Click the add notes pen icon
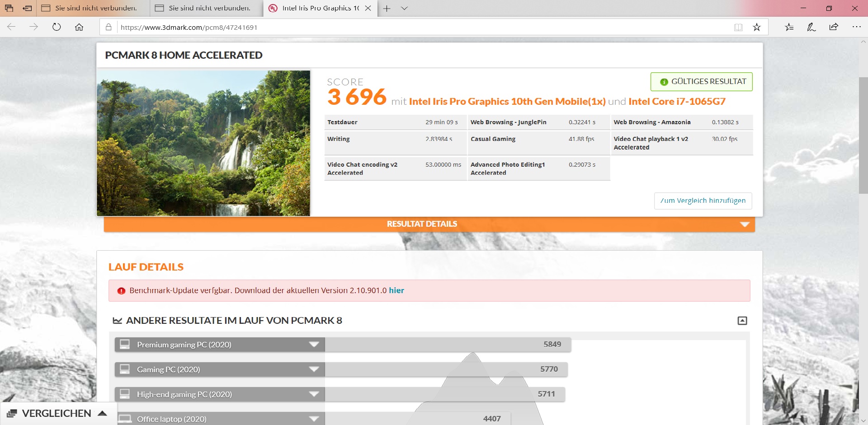This screenshot has width=868, height=425. 811,27
